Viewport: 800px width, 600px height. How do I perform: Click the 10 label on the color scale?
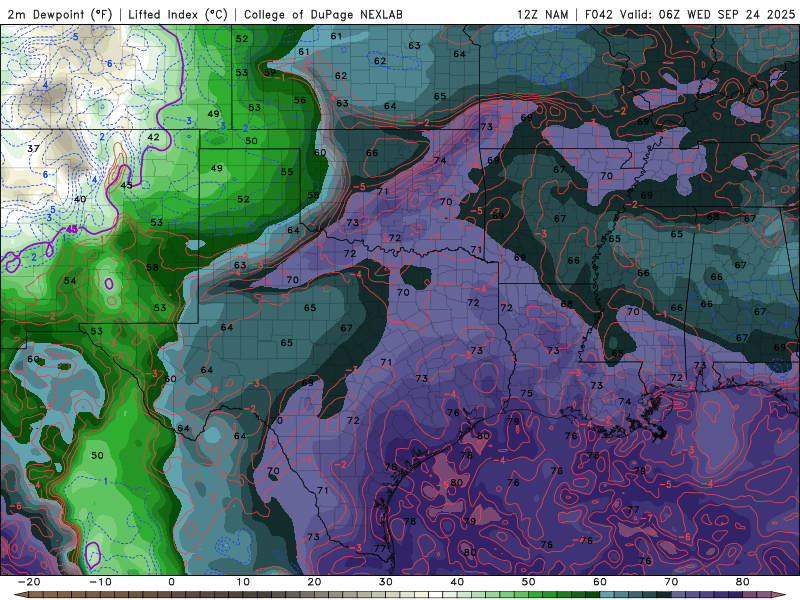pos(243,582)
